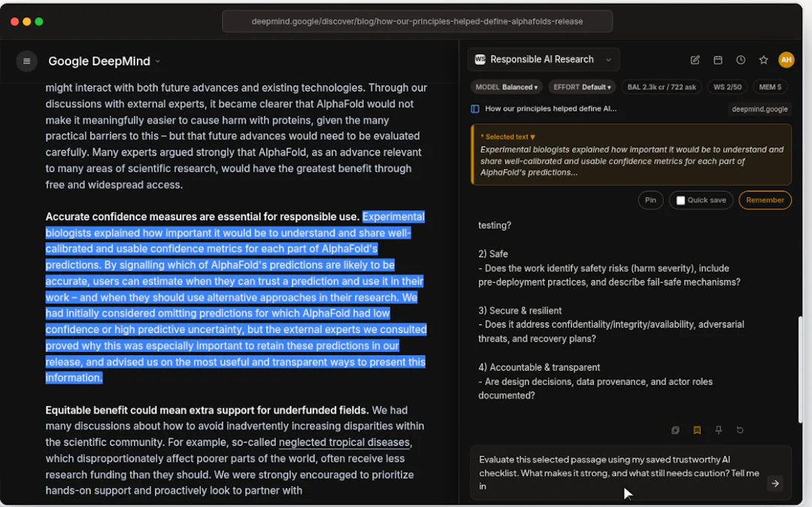Click the quoted 'Experimental biologists explained' selected text
The width and height of the screenshot is (812, 507).
(x=632, y=160)
